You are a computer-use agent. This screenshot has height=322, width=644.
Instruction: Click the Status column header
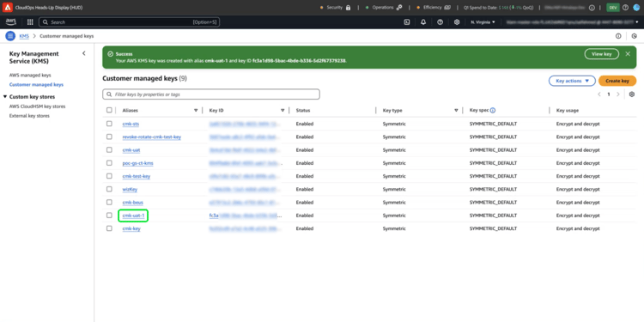[x=303, y=111]
